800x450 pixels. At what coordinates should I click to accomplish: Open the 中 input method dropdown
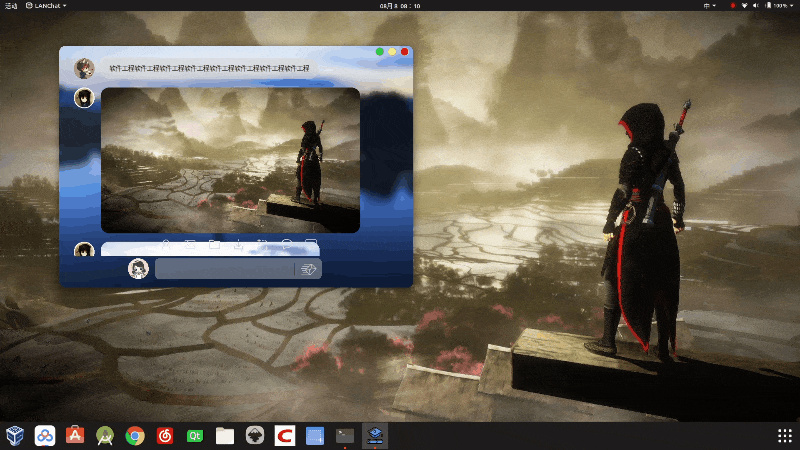pos(710,6)
